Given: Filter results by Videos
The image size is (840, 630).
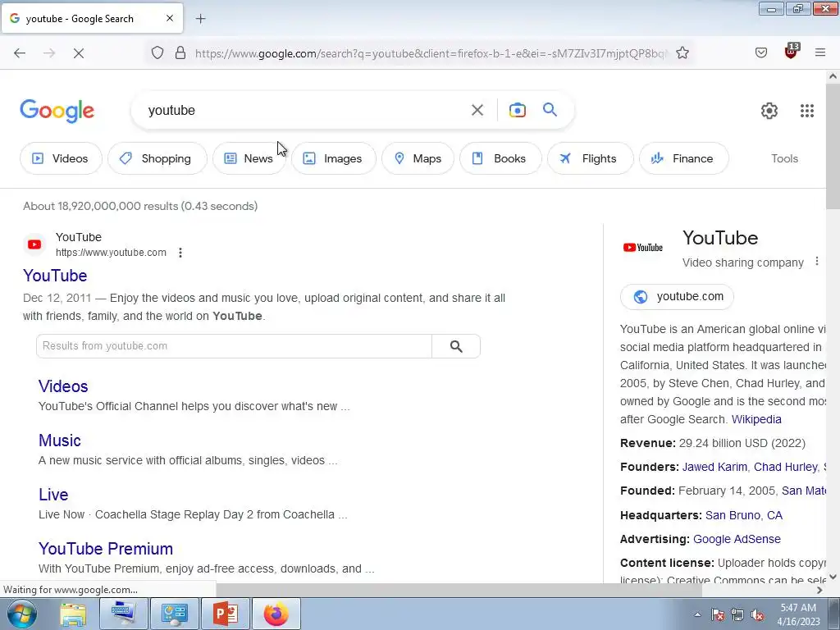Looking at the screenshot, I should coord(61,158).
